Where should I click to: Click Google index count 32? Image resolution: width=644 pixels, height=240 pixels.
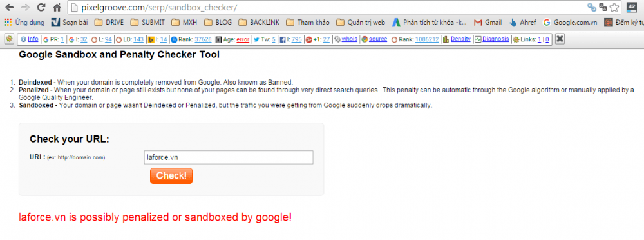pos(84,39)
